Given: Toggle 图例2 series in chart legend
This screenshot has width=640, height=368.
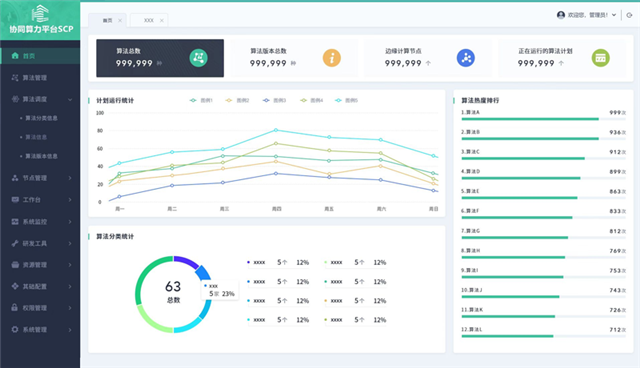Looking at the screenshot, I should coord(237,100).
